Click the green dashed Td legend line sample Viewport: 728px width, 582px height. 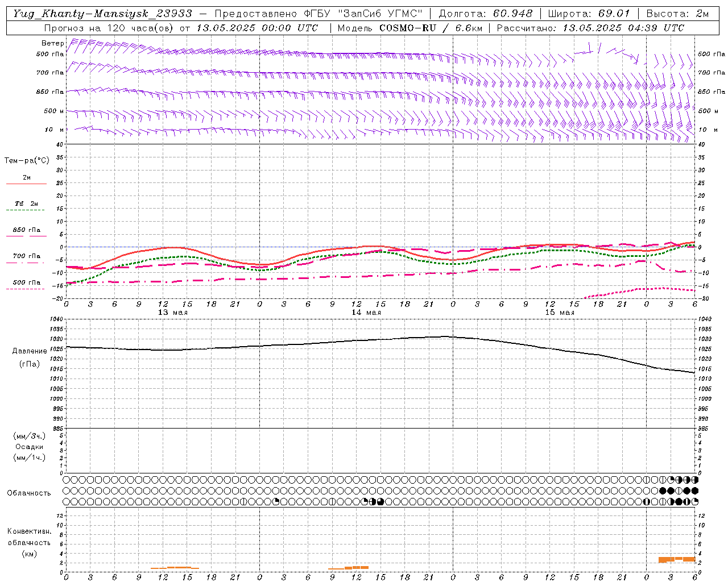[25, 210]
